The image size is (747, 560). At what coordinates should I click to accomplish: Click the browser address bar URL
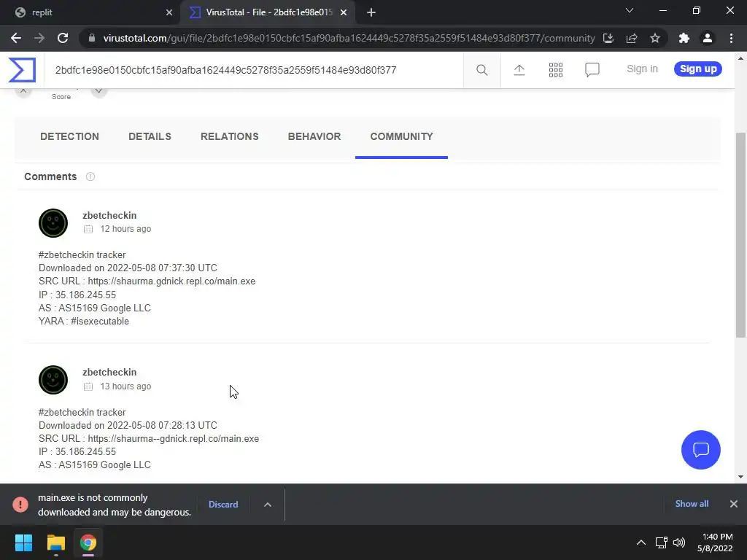[x=349, y=38]
